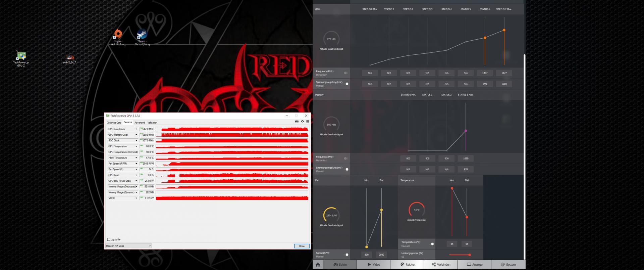The height and width of the screenshot is (270, 644).
Task: Toggle fan Speed (RPM) manual switch
Action: (346, 255)
